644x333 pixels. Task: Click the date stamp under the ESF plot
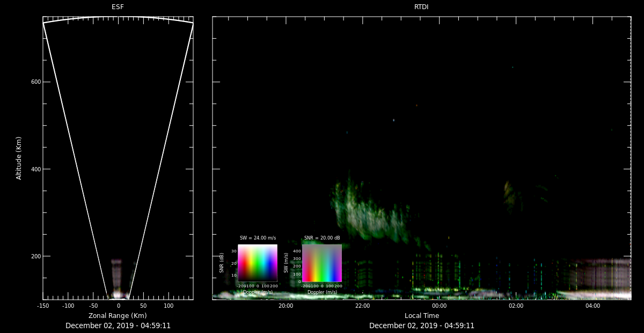click(x=118, y=325)
